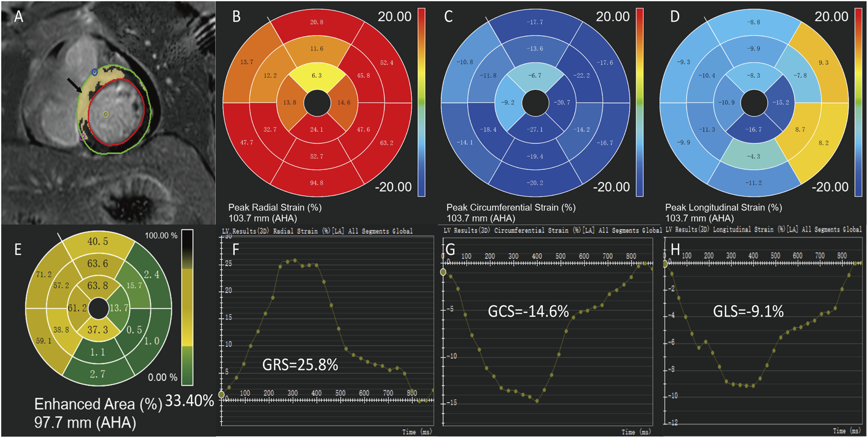Click the green 0.5 enhanced area segment

tap(134, 330)
